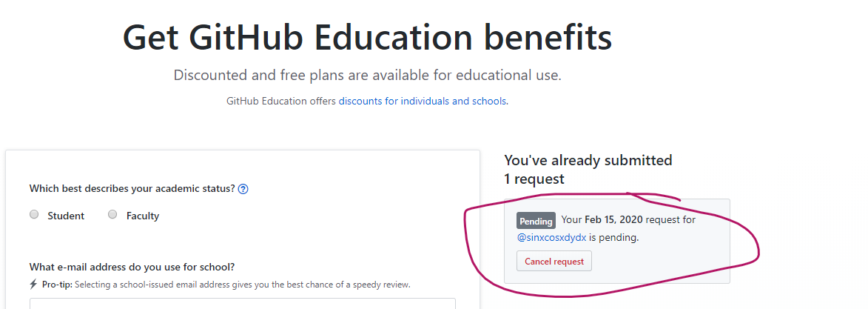Select the Student radio button
Viewport: 868px width, 309px height.
[34, 215]
